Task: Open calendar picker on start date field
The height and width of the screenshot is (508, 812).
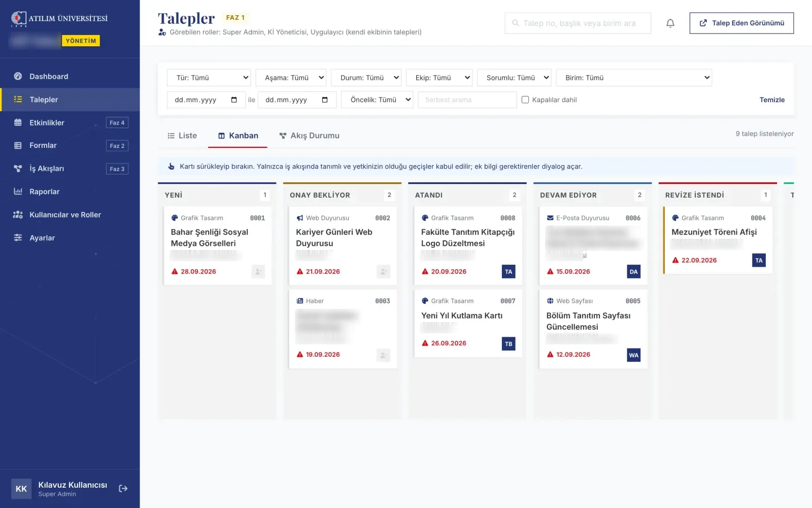Action: tap(234, 100)
